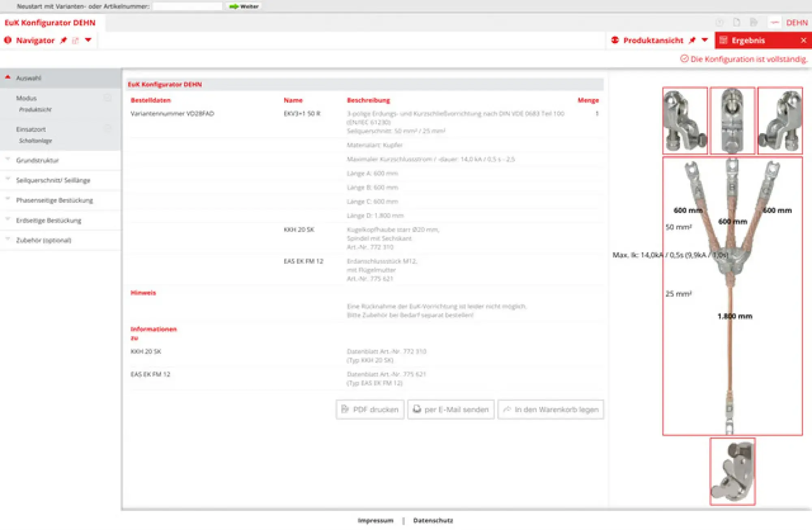Viewport: 812px width, 530px height.
Task: Click the Datenschutz footer link
Action: [433, 520]
